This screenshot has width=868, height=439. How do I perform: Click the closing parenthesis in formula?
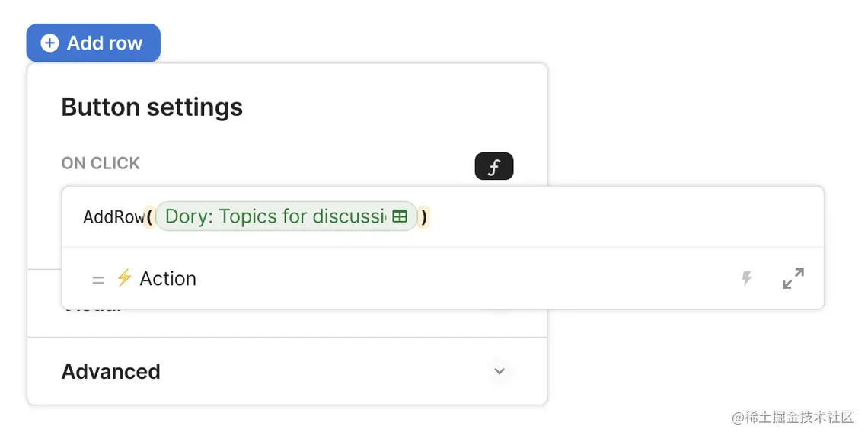[425, 217]
